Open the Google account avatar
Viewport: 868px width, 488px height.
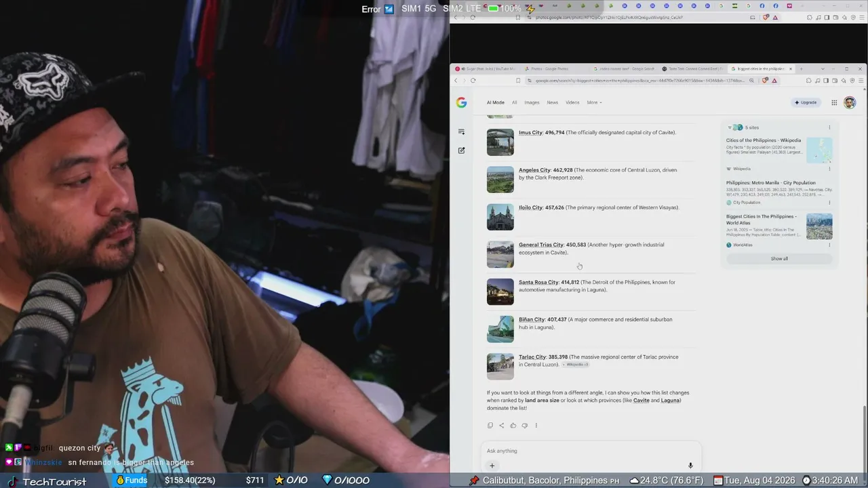click(x=850, y=102)
